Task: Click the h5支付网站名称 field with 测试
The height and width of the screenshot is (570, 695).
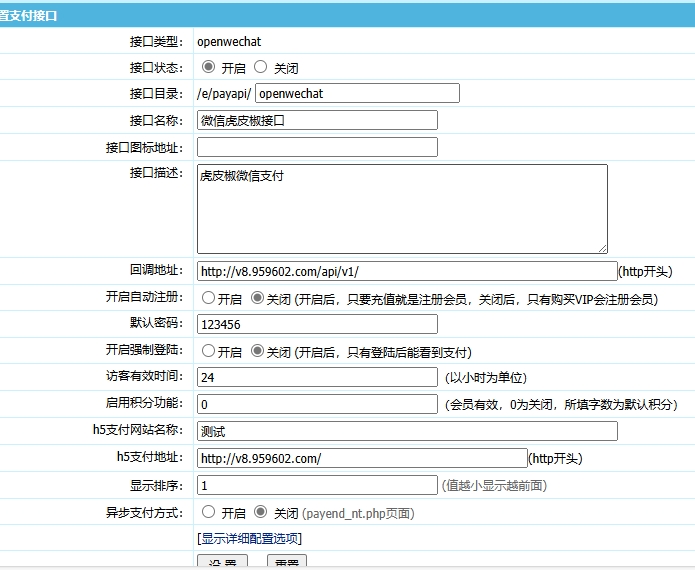Action: [407, 431]
